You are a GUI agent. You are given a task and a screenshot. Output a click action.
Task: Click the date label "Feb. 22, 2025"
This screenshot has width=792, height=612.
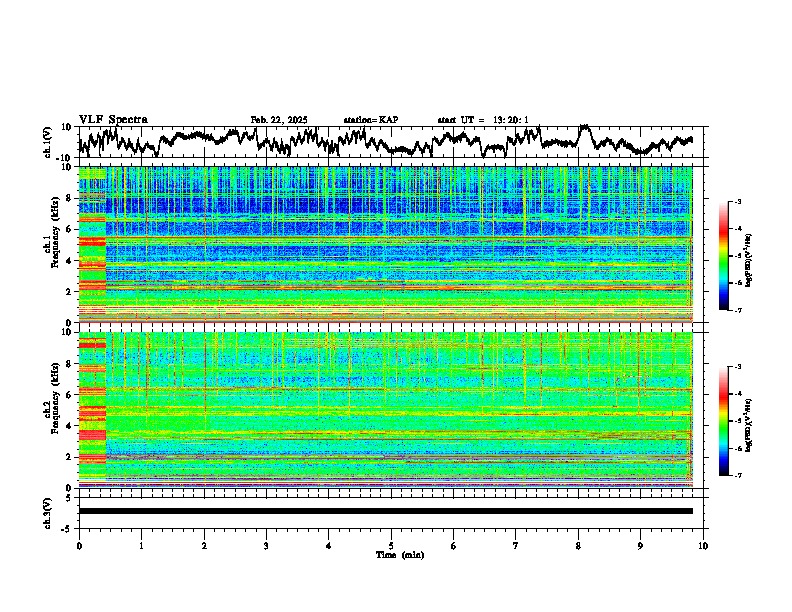(279, 120)
